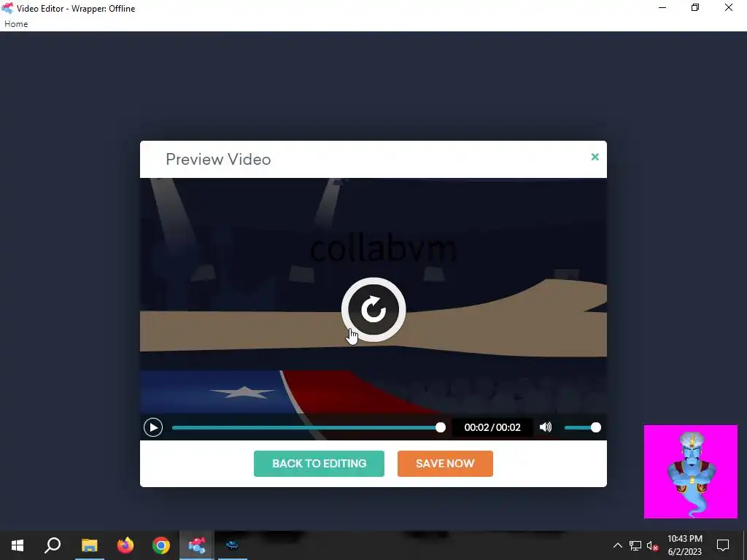The width and height of the screenshot is (747, 560).
Task: Click the Wrapper app icon in title bar
Action: click(7, 8)
